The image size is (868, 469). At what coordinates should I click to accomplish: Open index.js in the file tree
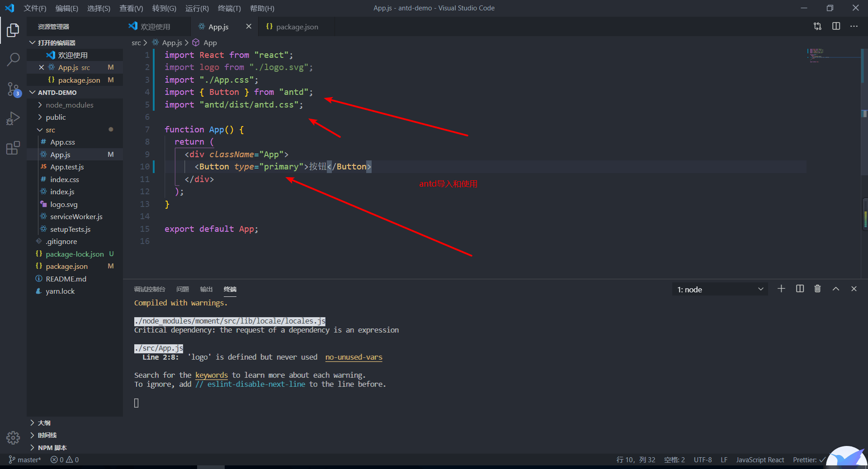point(75,192)
